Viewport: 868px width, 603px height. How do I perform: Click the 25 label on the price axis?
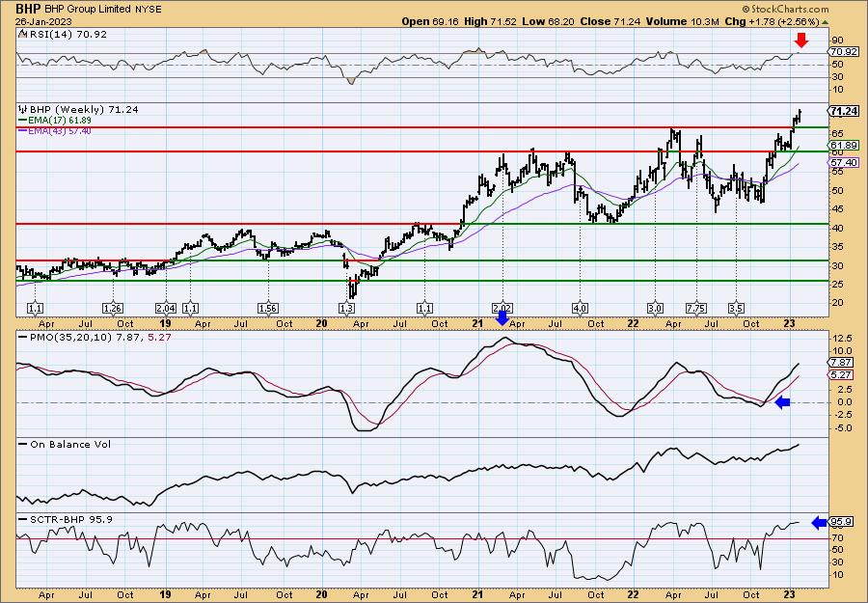[x=837, y=285]
